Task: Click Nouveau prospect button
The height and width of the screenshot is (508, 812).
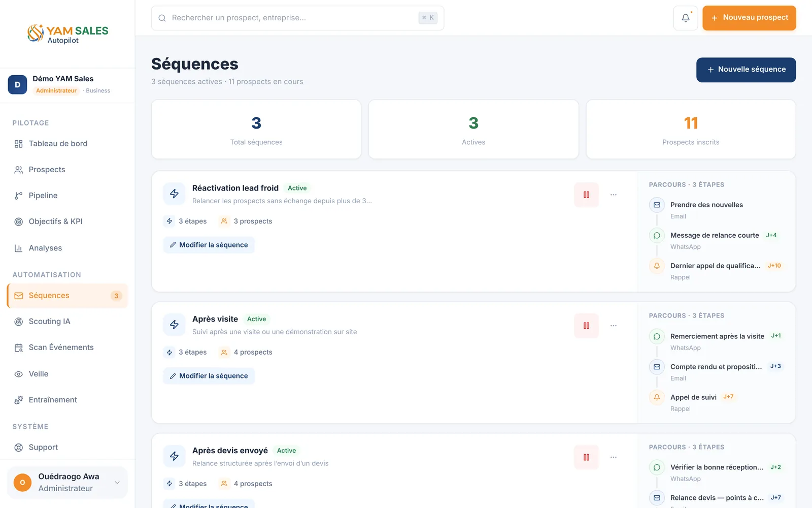Action: pos(749,18)
